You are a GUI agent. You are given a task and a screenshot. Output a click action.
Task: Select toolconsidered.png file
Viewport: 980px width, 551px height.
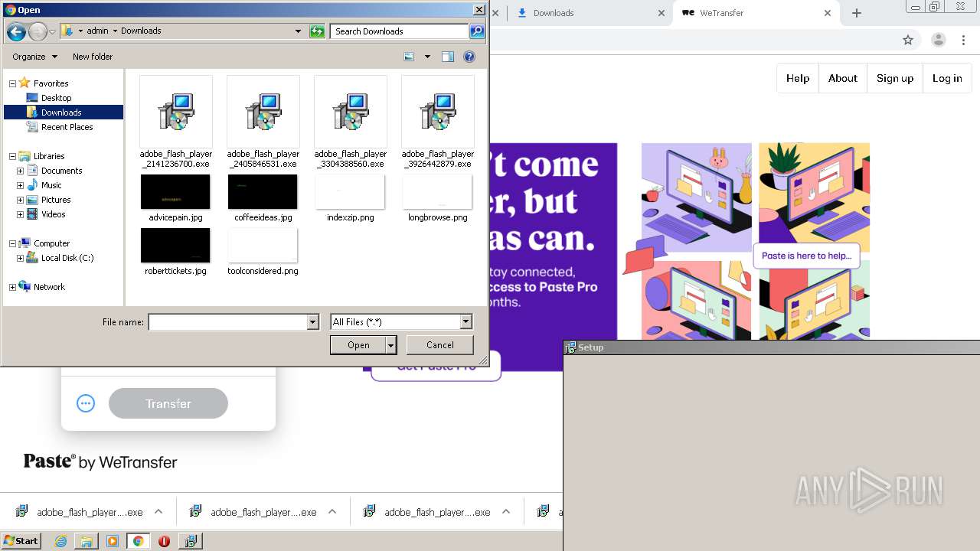tap(263, 252)
